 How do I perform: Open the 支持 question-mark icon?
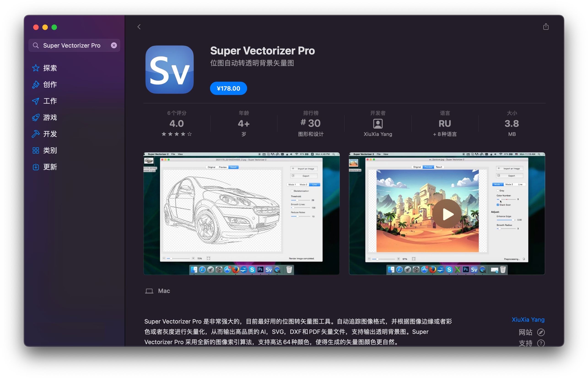tap(541, 343)
